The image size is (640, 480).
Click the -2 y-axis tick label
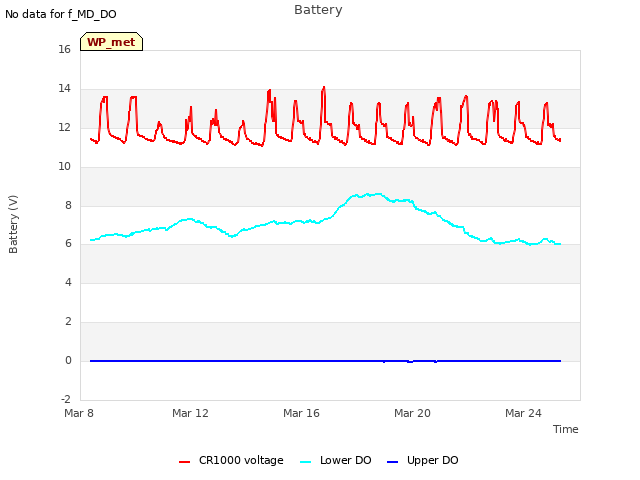pyautogui.click(x=66, y=399)
